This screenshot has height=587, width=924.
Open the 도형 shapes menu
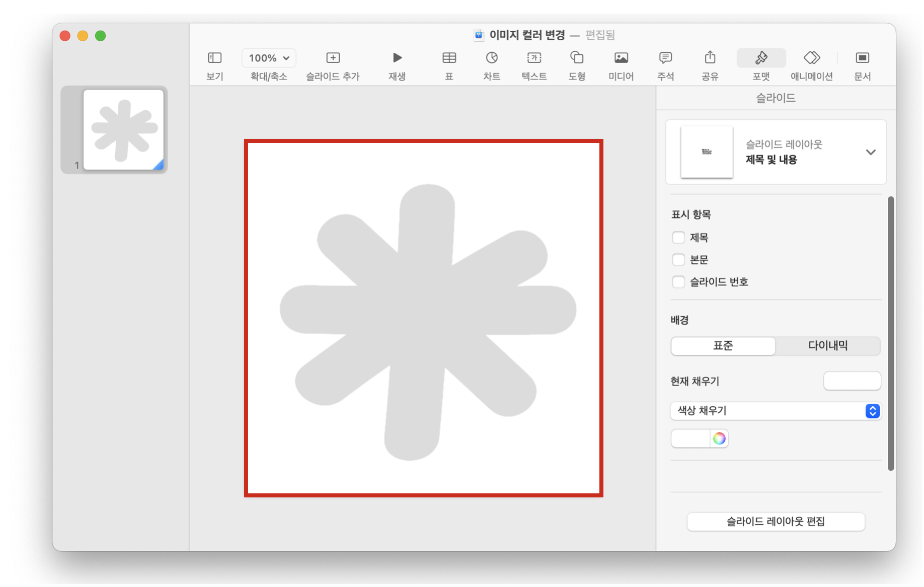click(x=577, y=58)
